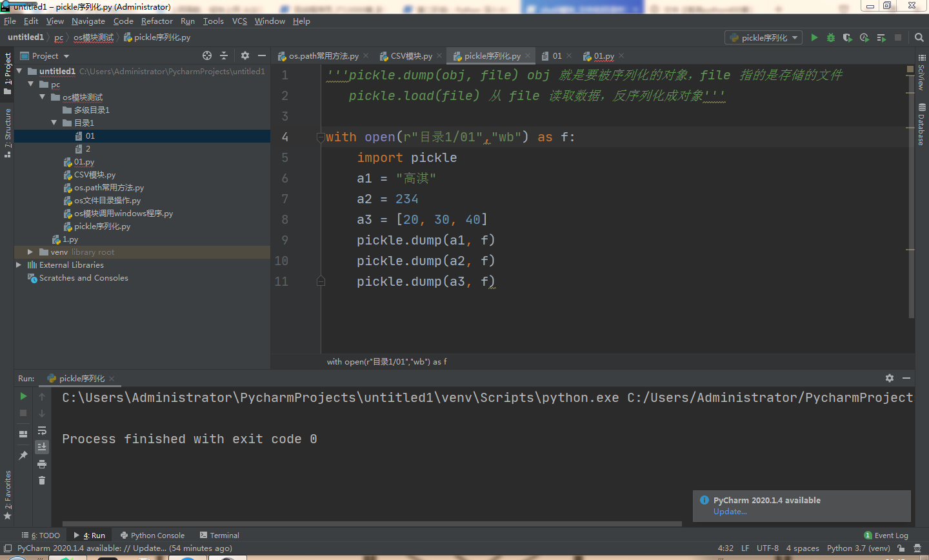Collapse the 目录1 folder

tap(54, 123)
